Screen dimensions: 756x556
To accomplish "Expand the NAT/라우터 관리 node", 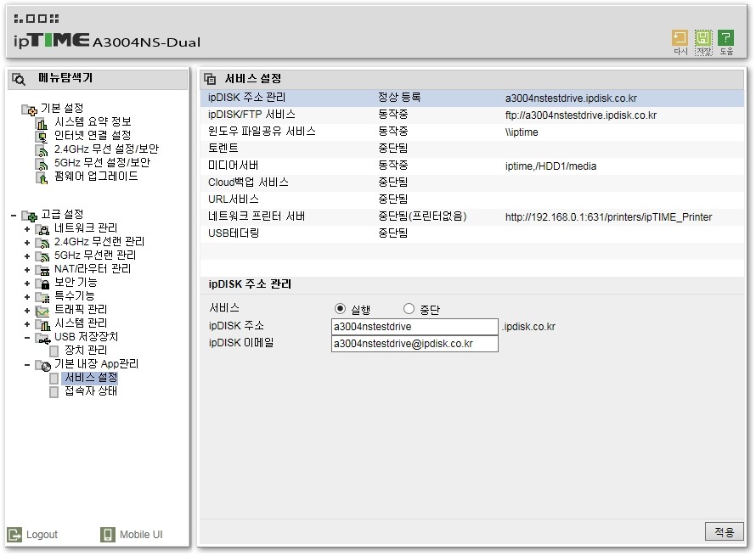I will click(x=27, y=269).
